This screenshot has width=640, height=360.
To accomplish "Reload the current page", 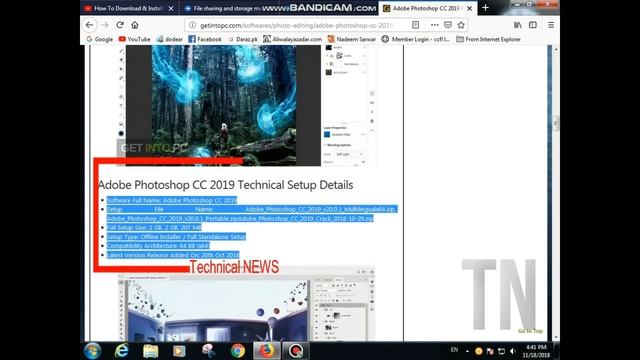I will 120,25.
